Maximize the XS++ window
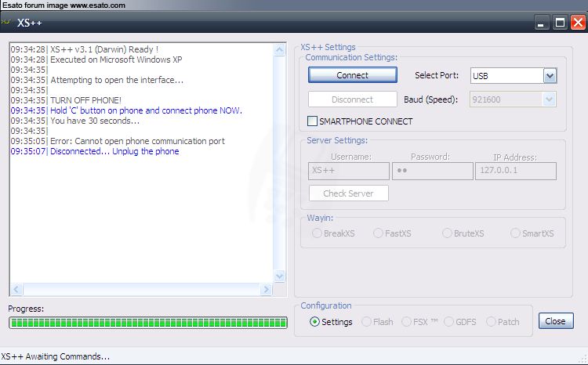 [560, 23]
